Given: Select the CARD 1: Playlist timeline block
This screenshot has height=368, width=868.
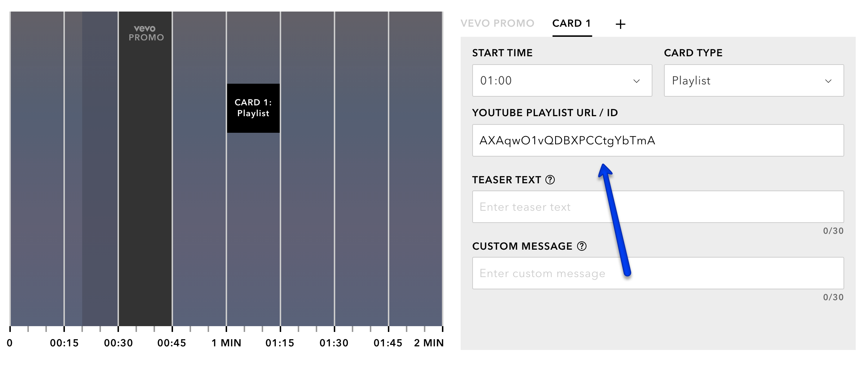Looking at the screenshot, I should 253,108.
